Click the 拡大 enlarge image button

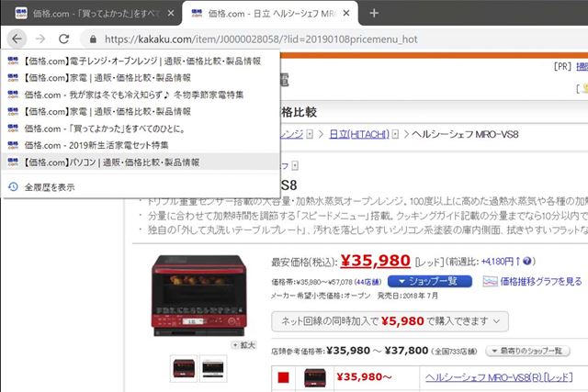[x=243, y=345]
